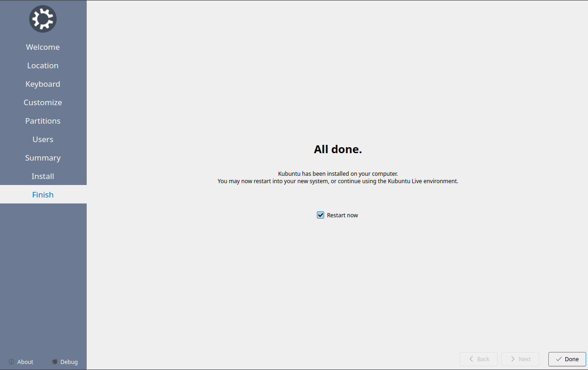Select the Customize step in sidebar
Screen dimensions: 588x370
(x=43, y=102)
